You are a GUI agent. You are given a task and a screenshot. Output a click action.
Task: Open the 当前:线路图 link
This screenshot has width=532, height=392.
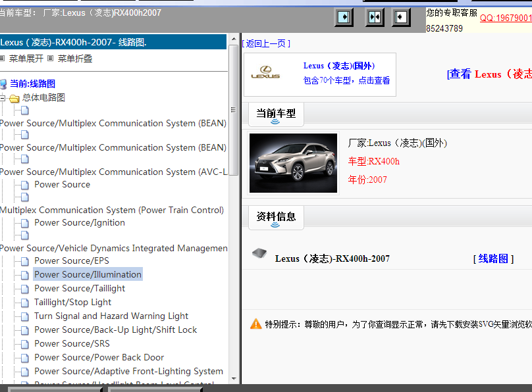(x=32, y=84)
